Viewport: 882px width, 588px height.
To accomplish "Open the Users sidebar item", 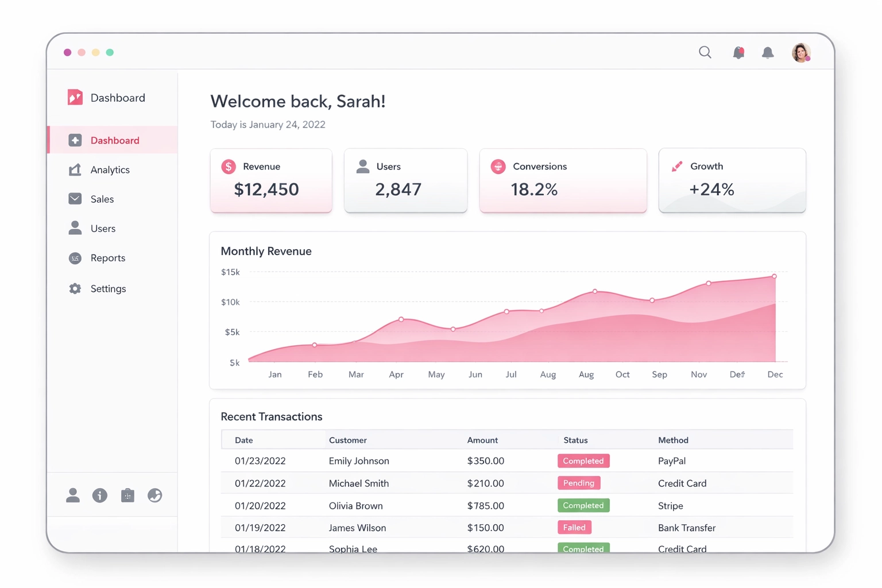I will pyautogui.click(x=103, y=229).
